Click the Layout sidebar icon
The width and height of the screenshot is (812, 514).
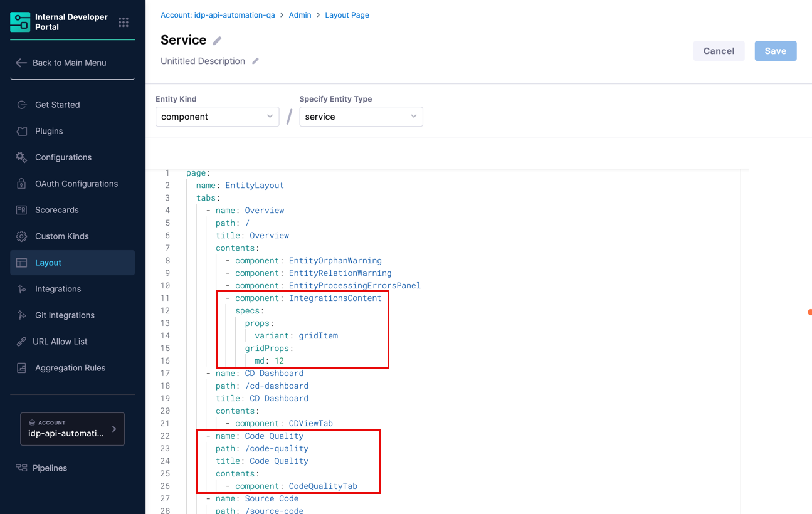tap(22, 263)
